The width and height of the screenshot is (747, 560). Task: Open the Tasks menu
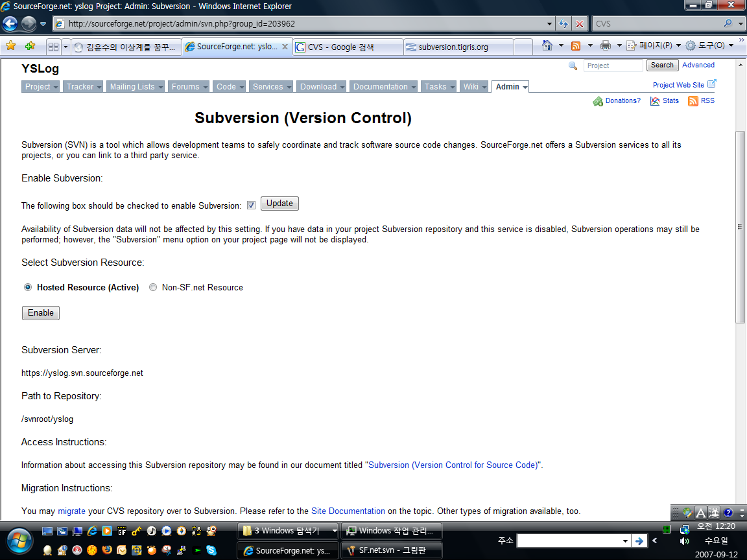click(438, 87)
